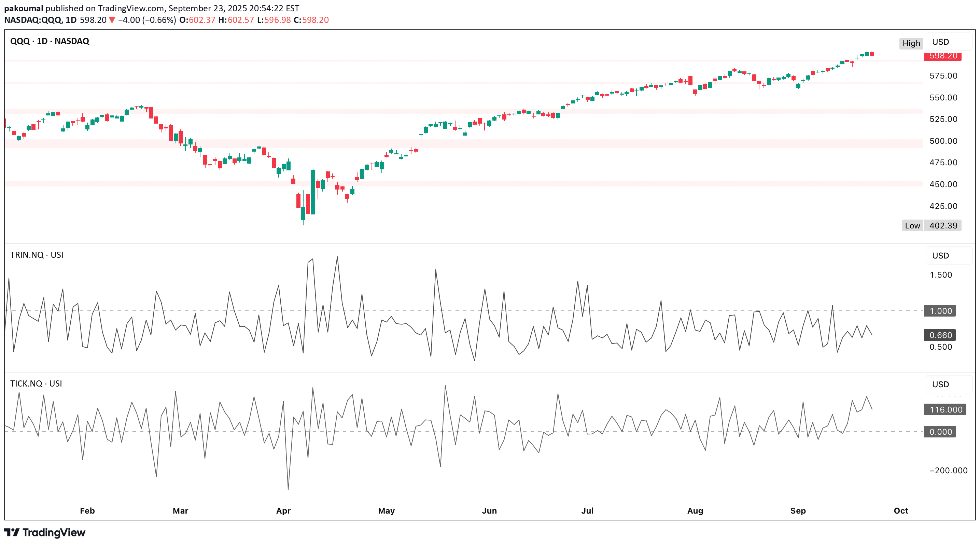Click the red down-arrow change indicator in header
This screenshot has height=545, width=980.
(112, 20)
